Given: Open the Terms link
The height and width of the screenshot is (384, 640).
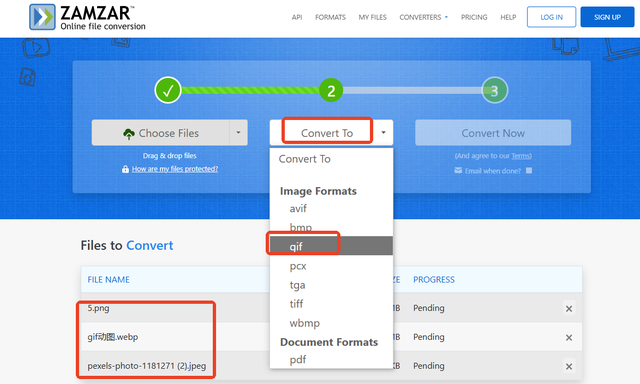Looking at the screenshot, I should [521, 156].
